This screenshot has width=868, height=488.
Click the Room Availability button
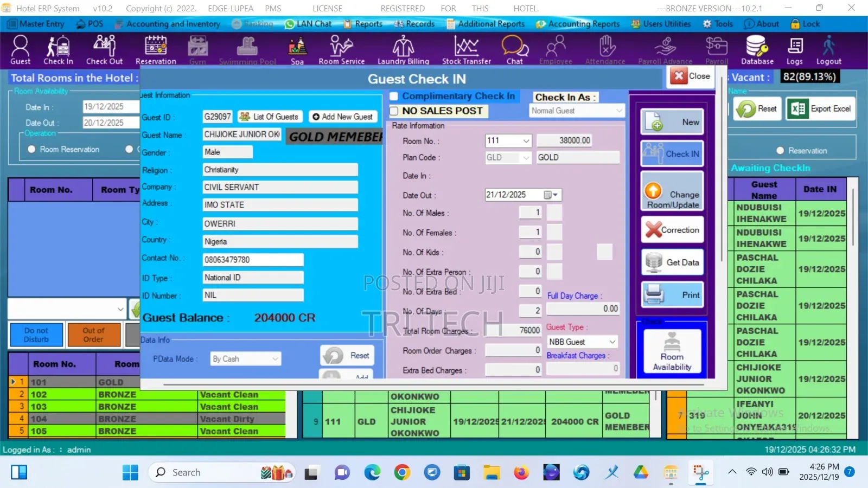pyautogui.click(x=672, y=351)
